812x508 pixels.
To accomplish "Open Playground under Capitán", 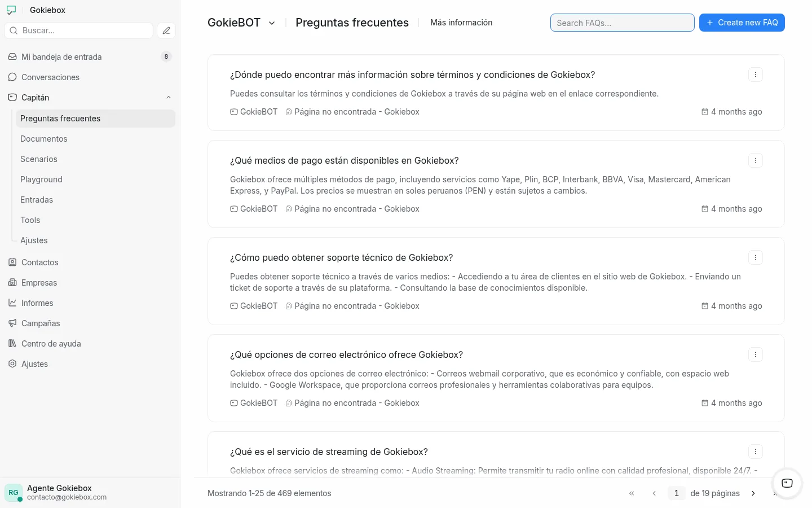I will (96, 179).
